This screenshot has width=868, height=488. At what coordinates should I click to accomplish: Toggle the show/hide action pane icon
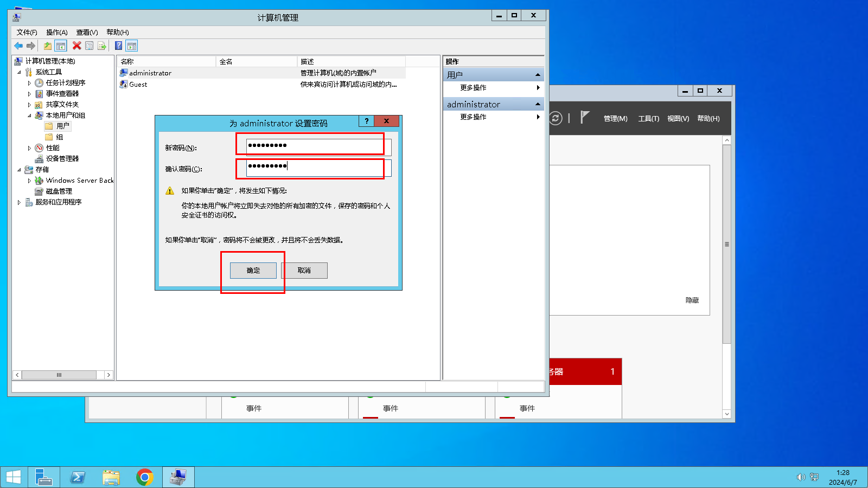coord(132,46)
